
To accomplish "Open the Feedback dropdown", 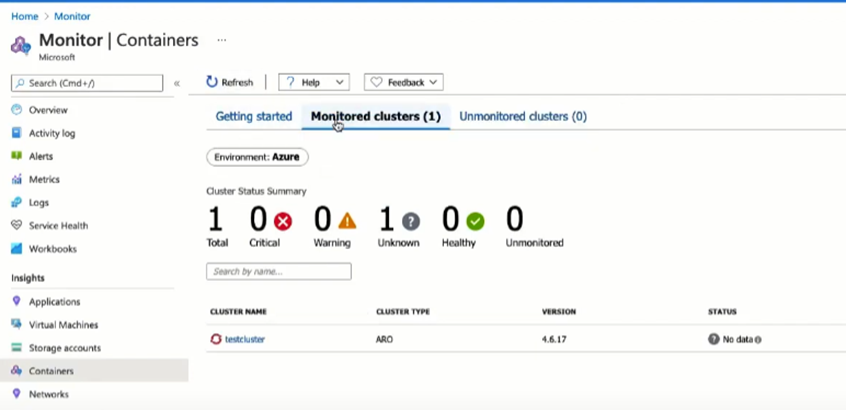I will 404,82.
